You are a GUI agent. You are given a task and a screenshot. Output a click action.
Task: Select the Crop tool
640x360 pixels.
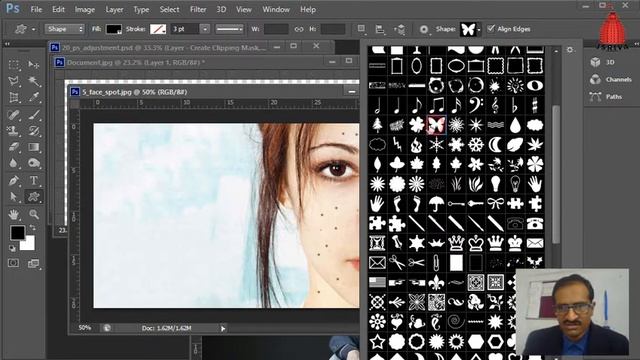14,98
